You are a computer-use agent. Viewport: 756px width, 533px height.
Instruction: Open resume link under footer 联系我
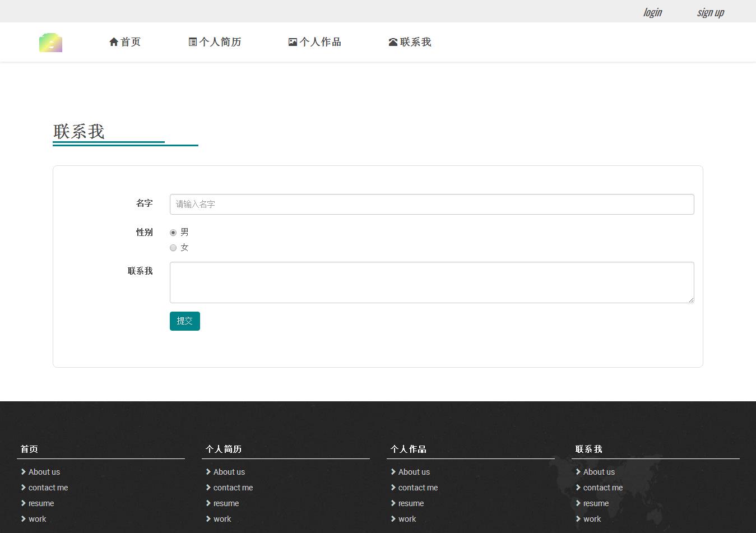click(596, 503)
